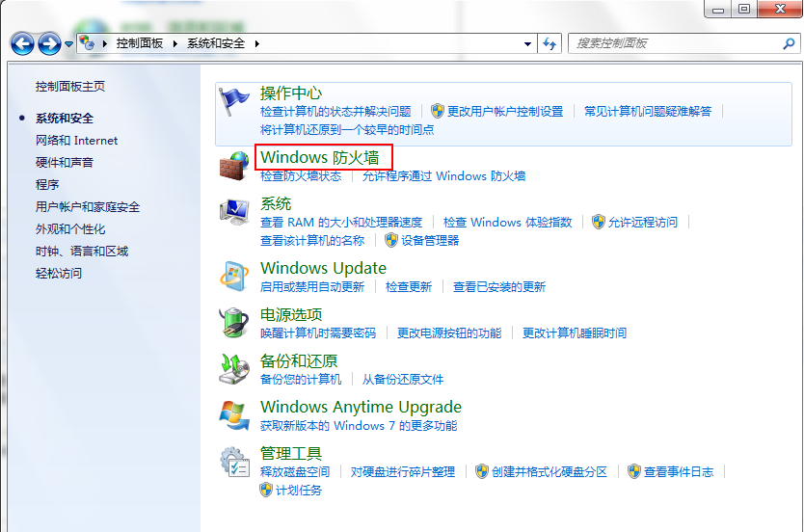Open 设备管理器 link
This screenshot has width=804, height=532.
coord(430,240)
